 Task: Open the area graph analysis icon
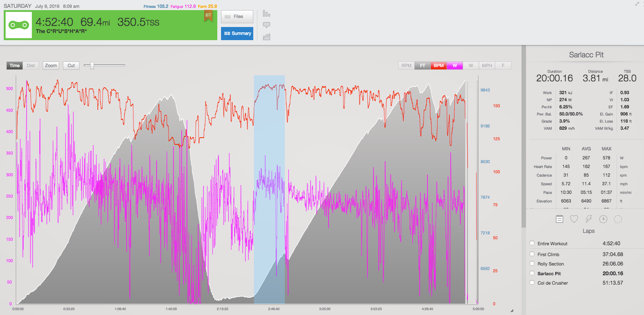coord(266,37)
